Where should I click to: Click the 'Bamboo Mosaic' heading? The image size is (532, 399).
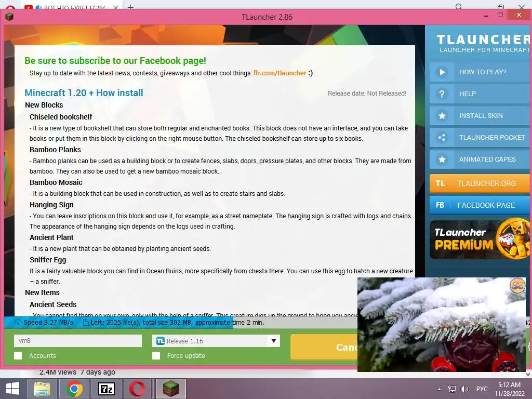pos(56,182)
